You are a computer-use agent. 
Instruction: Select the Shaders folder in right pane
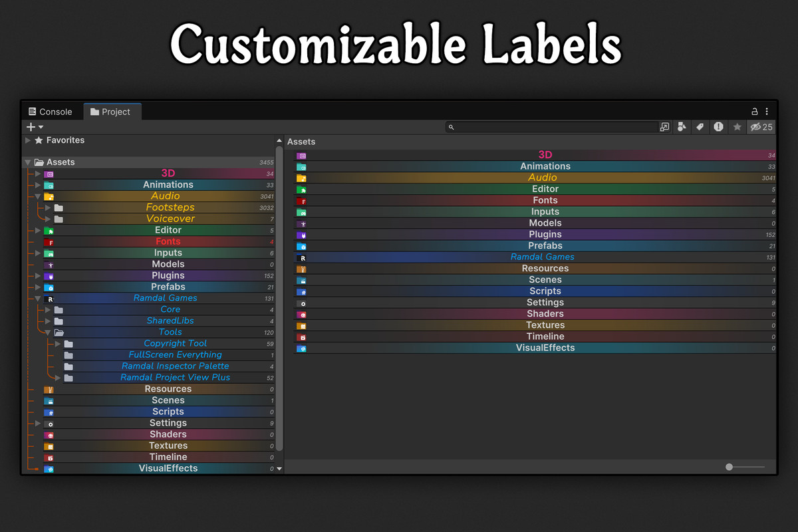[545, 314]
